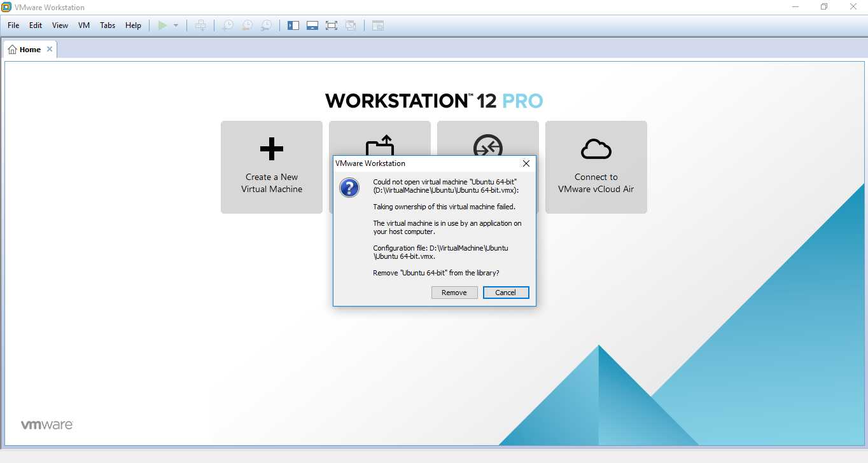
Task: Click the question mark dialog icon
Action: tap(349, 188)
